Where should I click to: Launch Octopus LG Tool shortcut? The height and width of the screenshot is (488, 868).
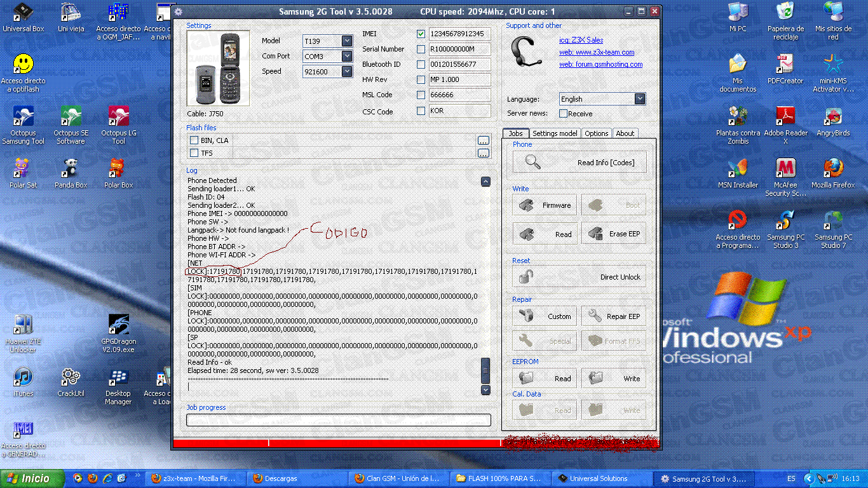point(119,125)
